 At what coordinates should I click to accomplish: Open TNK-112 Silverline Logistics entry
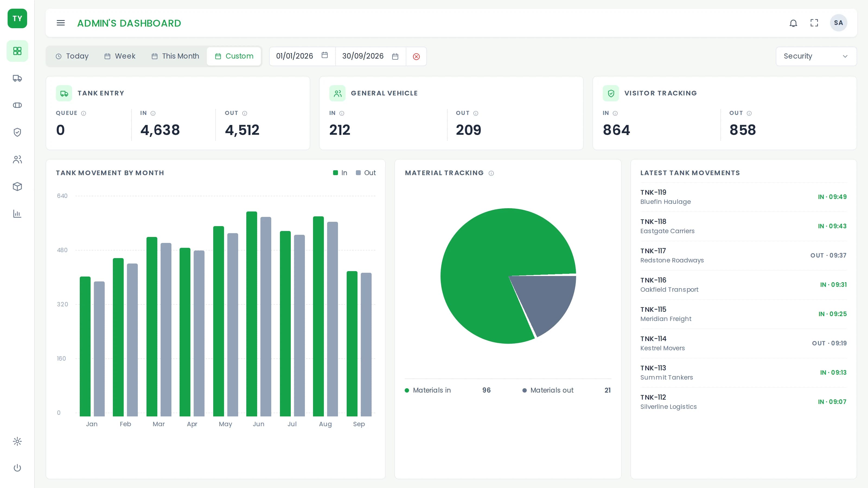743,402
